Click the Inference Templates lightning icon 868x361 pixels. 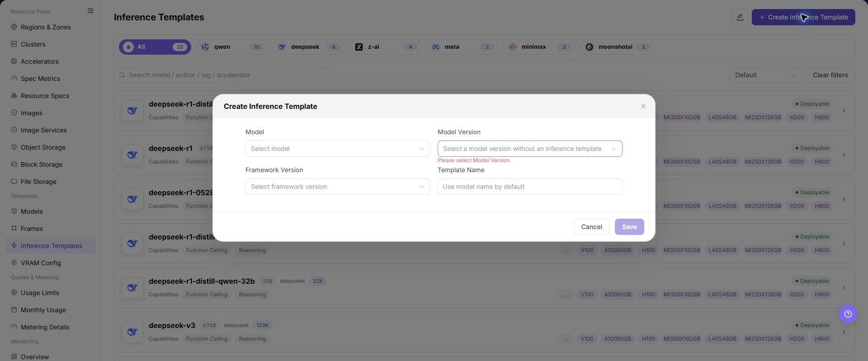pos(14,245)
